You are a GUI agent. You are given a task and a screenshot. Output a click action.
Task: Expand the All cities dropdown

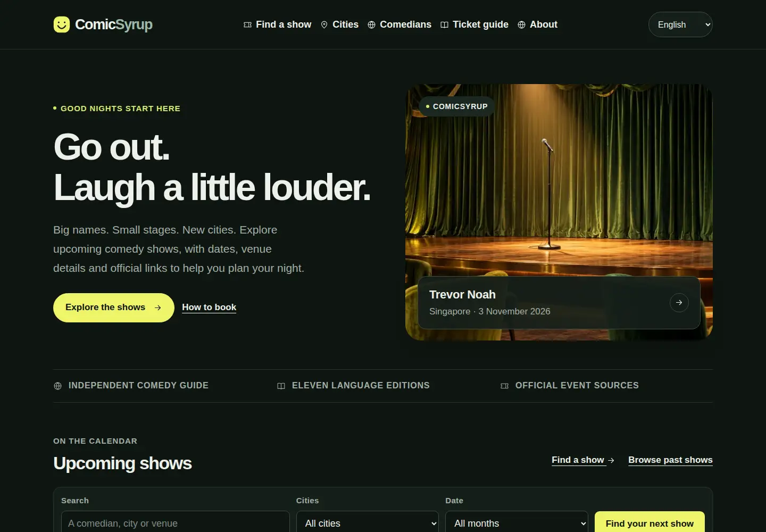click(x=368, y=523)
